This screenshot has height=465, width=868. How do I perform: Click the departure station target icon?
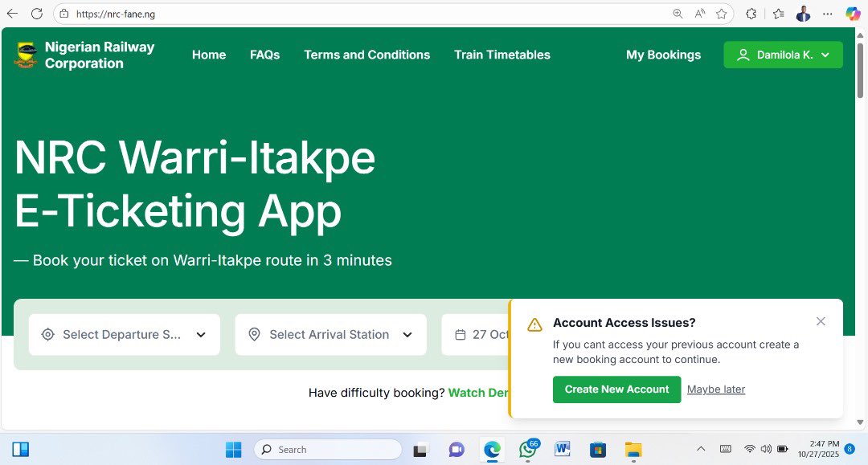pos(48,335)
